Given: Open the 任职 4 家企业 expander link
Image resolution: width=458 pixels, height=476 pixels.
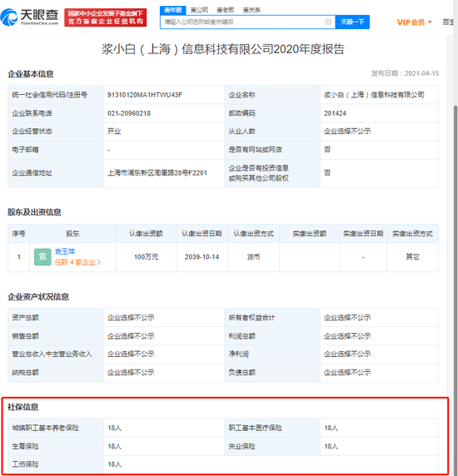Looking at the screenshot, I should [x=77, y=262].
